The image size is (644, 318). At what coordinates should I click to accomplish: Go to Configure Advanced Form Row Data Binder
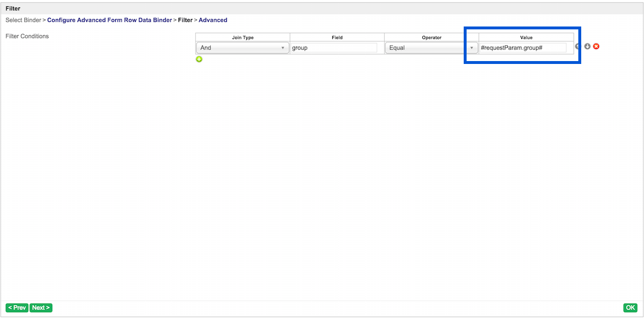pyautogui.click(x=109, y=20)
